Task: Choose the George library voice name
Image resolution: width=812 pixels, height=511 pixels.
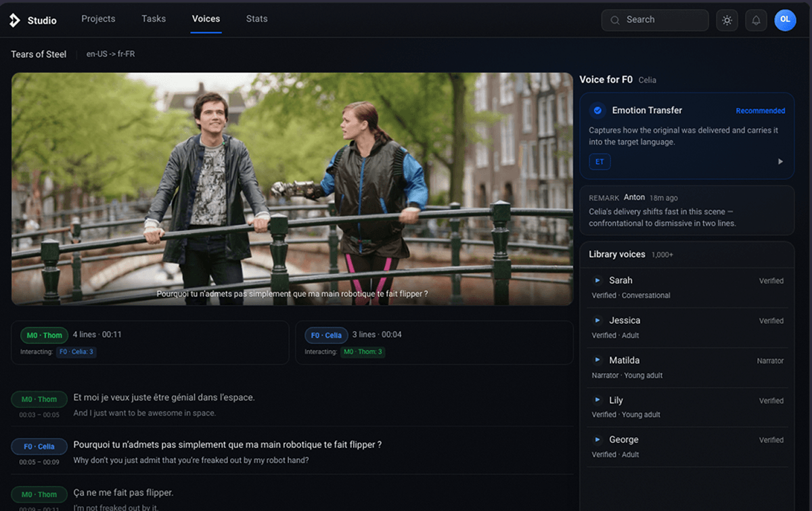Action: pyautogui.click(x=623, y=439)
